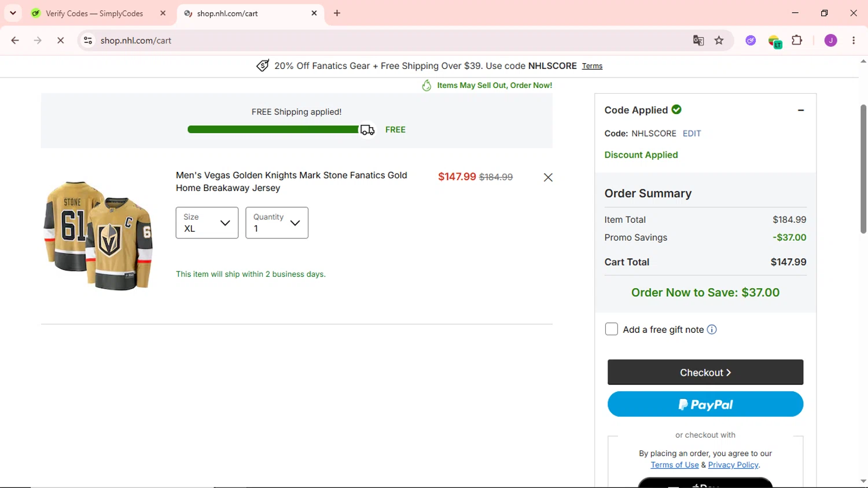Click the scrollbar down arrow
Screen dimensions: 868x488
863,481
